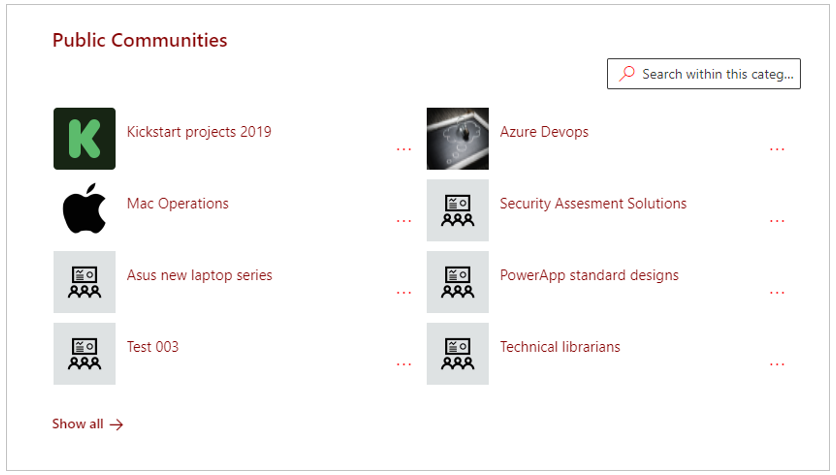Open more options for Azure Devops

tap(777, 149)
